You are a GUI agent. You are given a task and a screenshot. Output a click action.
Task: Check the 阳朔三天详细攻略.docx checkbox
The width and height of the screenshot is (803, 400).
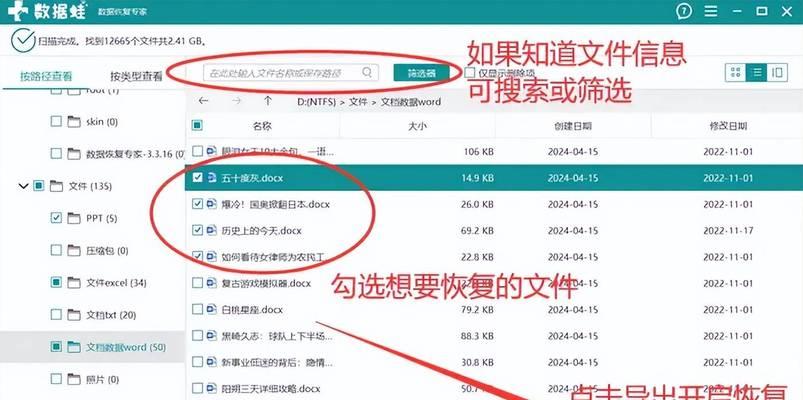pos(197,388)
